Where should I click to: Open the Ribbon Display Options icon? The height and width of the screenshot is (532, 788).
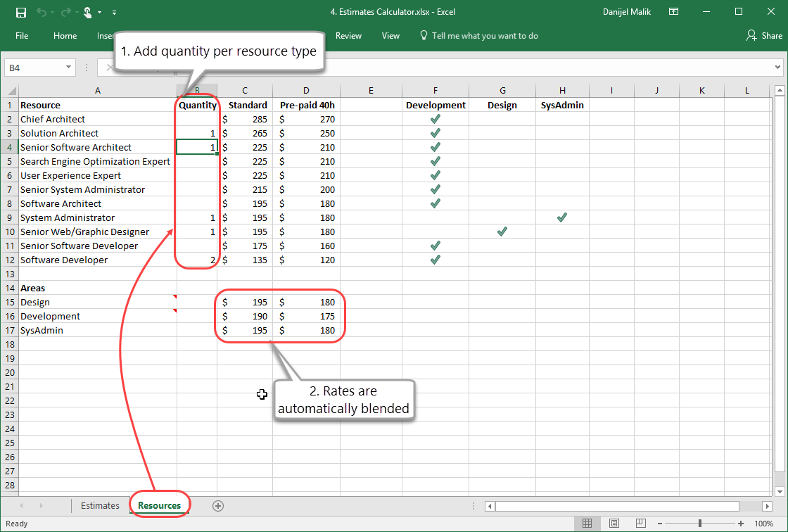(x=674, y=12)
